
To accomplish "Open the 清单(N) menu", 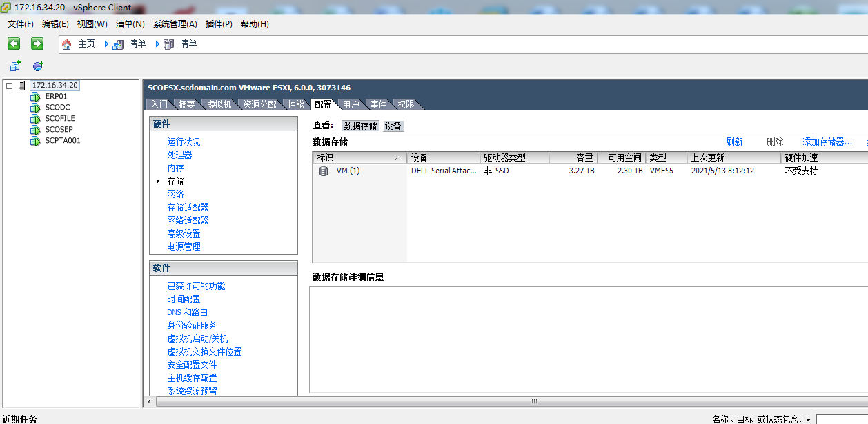I will pos(130,24).
